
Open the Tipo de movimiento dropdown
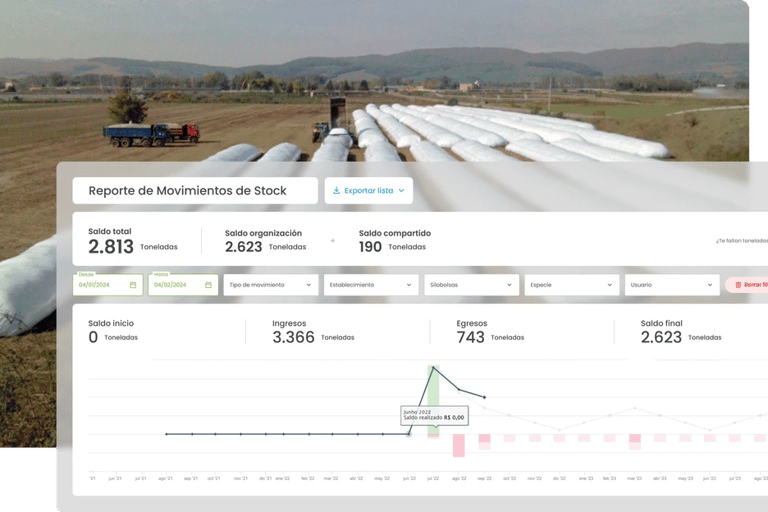(x=271, y=285)
